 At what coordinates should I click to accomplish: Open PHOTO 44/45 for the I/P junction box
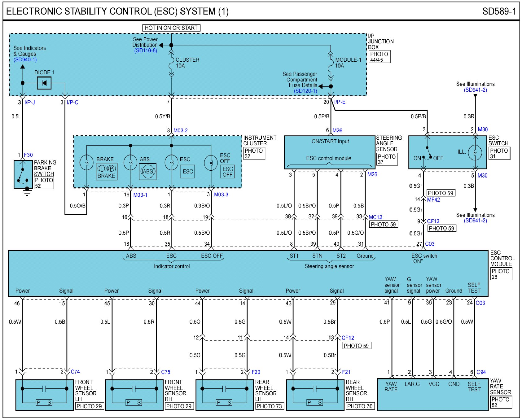[x=379, y=57]
